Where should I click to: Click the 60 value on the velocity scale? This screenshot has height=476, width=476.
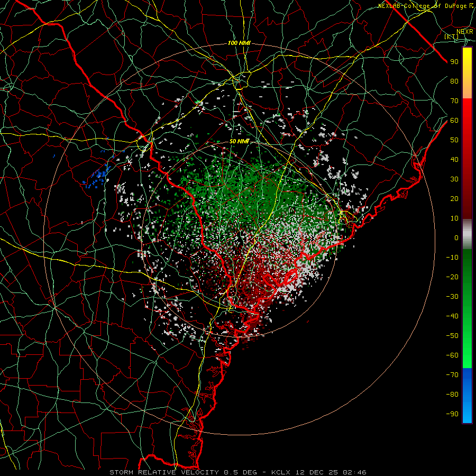pyautogui.click(x=454, y=120)
